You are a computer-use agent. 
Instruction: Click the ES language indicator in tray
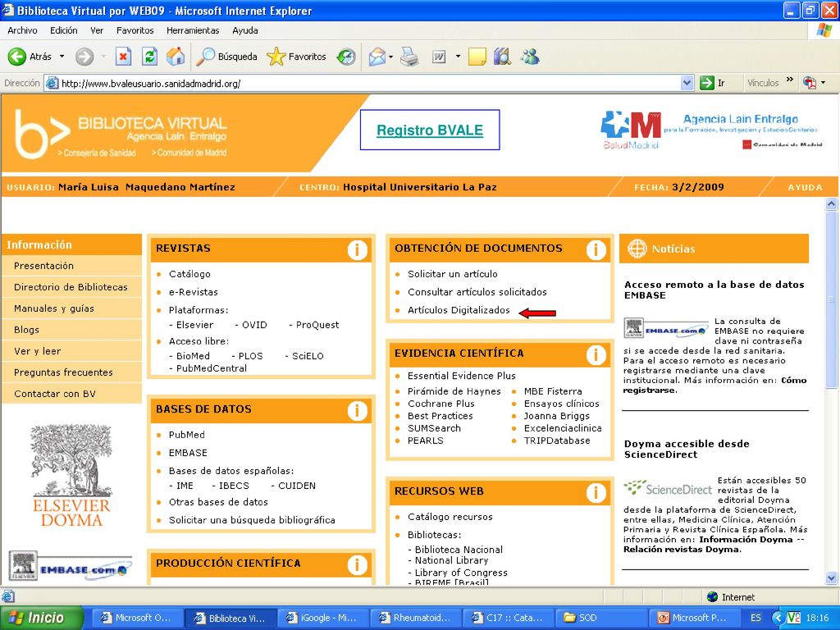[x=756, y=618]
